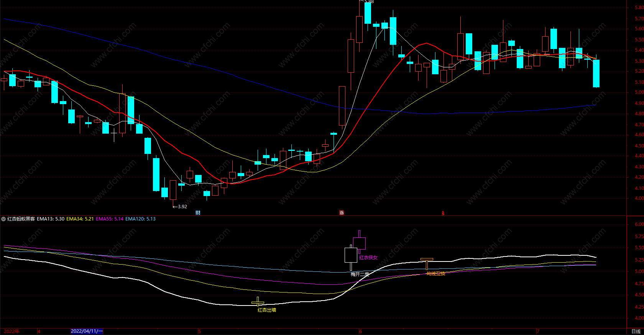Screen dimensions: 644x335
Task: Click month 6 on the time axis
Action: (x=360, y=332)
